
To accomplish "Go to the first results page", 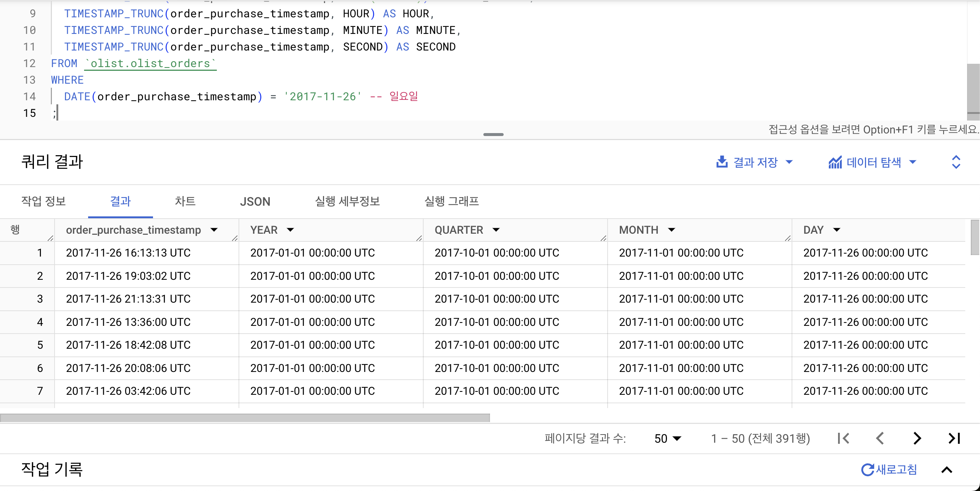I will pos(843,438).
